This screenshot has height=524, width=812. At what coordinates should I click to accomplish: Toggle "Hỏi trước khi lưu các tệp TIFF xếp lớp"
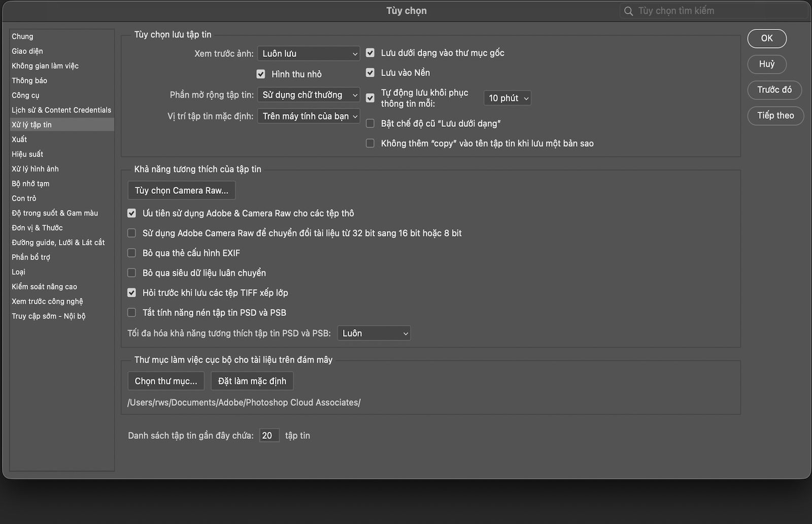[x=132, y=293]
